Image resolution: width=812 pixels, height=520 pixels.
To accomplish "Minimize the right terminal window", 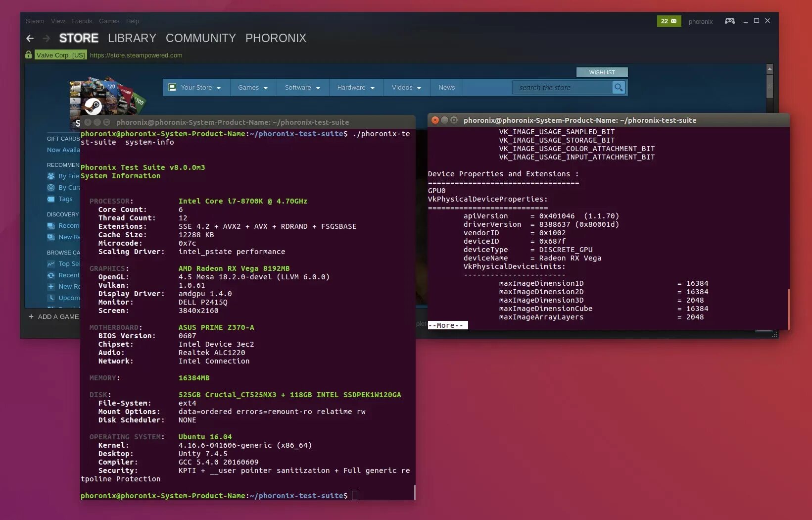I will point(444,120).
